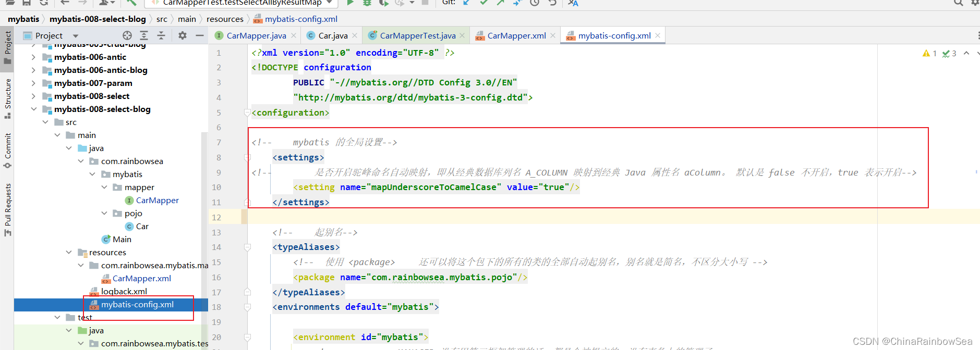This screenshot has width=980, height=350.
Task: Open Project panel gear options
Action: click(182, 35)
